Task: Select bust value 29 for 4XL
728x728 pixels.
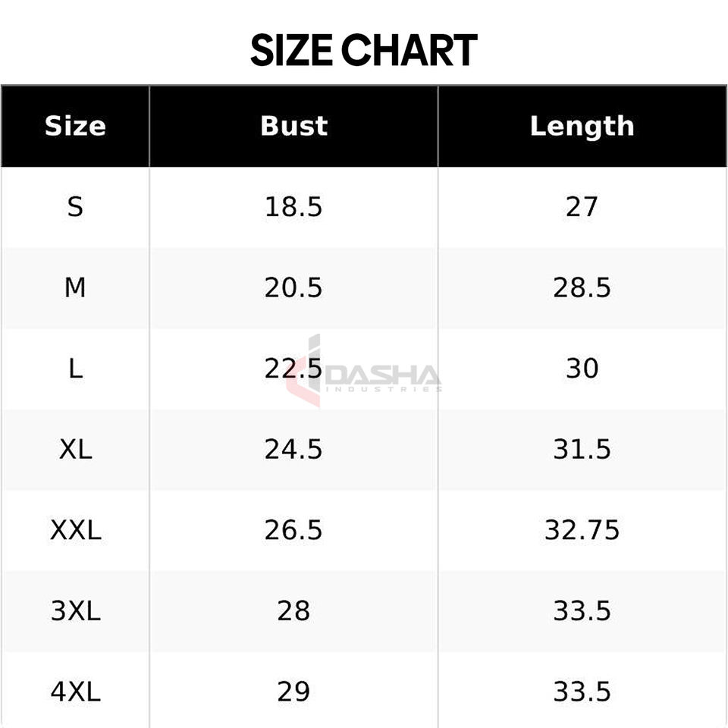Action: [293, 692]
